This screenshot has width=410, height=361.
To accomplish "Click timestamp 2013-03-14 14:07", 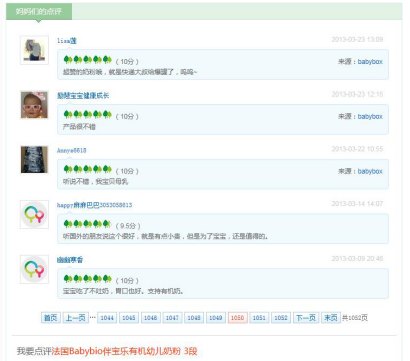I will [x=357, y=204].
